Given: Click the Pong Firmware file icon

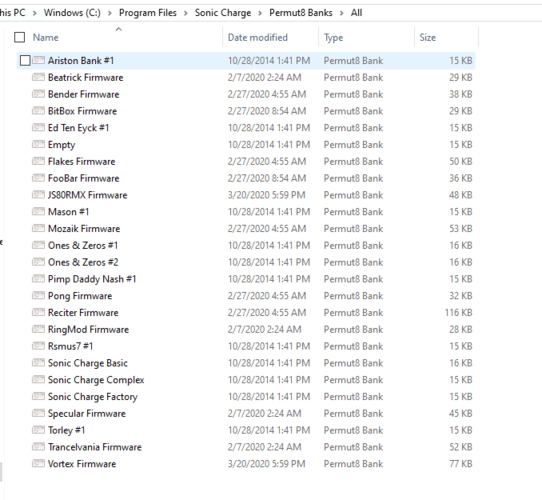Looking at the screenshot, I should coord(38,296).
